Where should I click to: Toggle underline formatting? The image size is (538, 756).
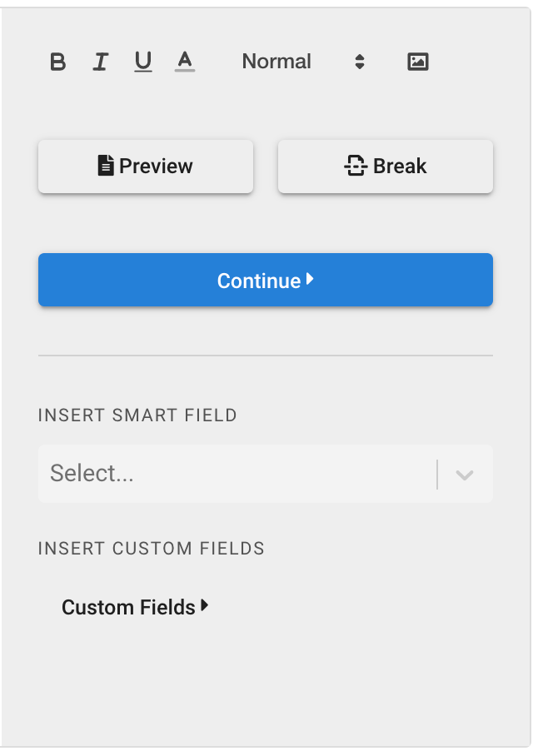click(142, 62)
